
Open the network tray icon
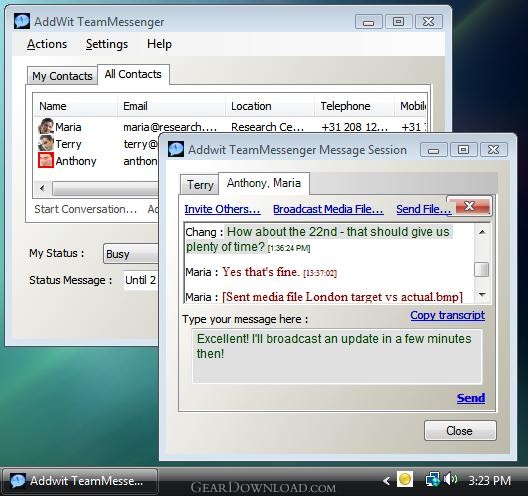[432, 479]
